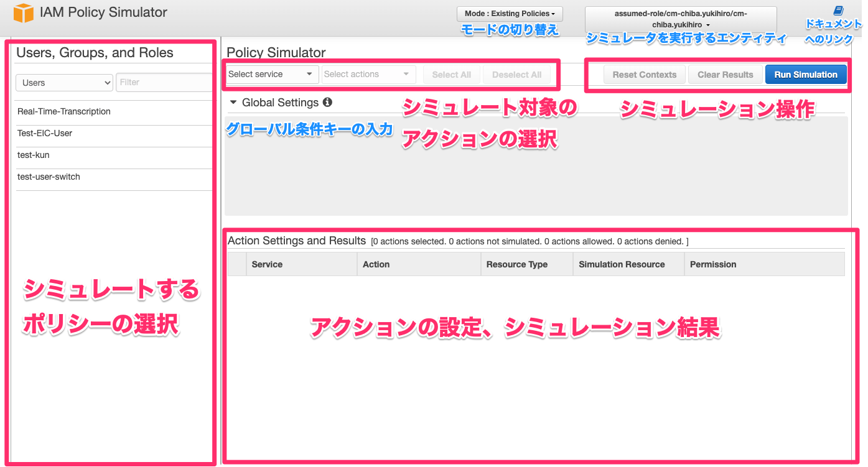Click the Deselect All button
The image size is (868, 467).
(516, 73)
